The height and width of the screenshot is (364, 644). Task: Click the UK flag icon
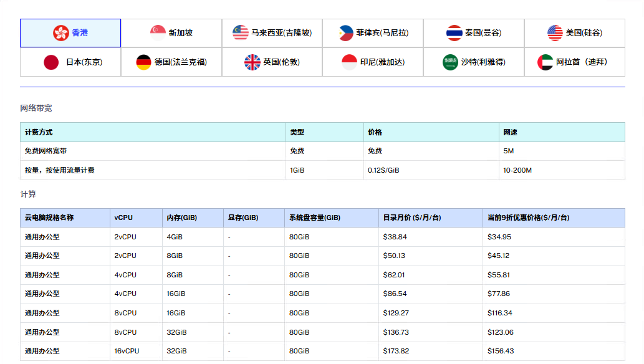252,62
